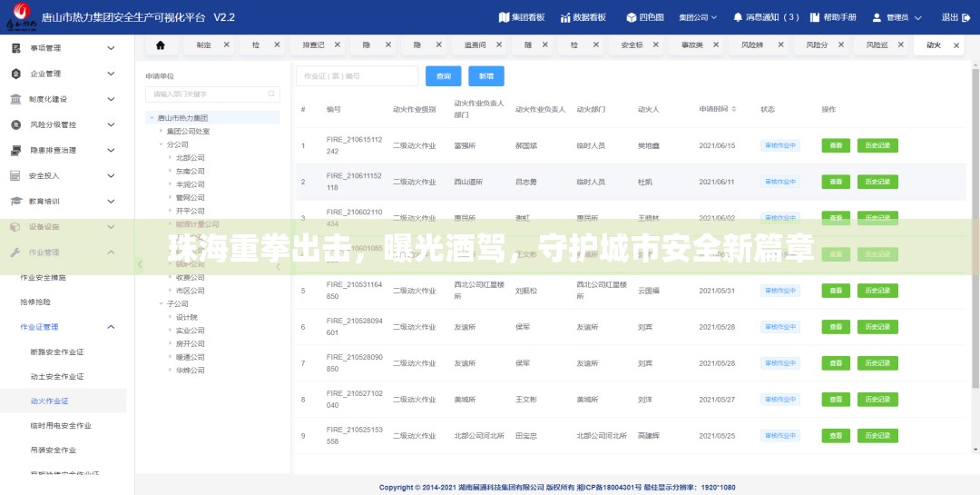Open 临时用电安全作业 menu item
This screenshot has width=980, height=495.
click(x=61, y=426)
